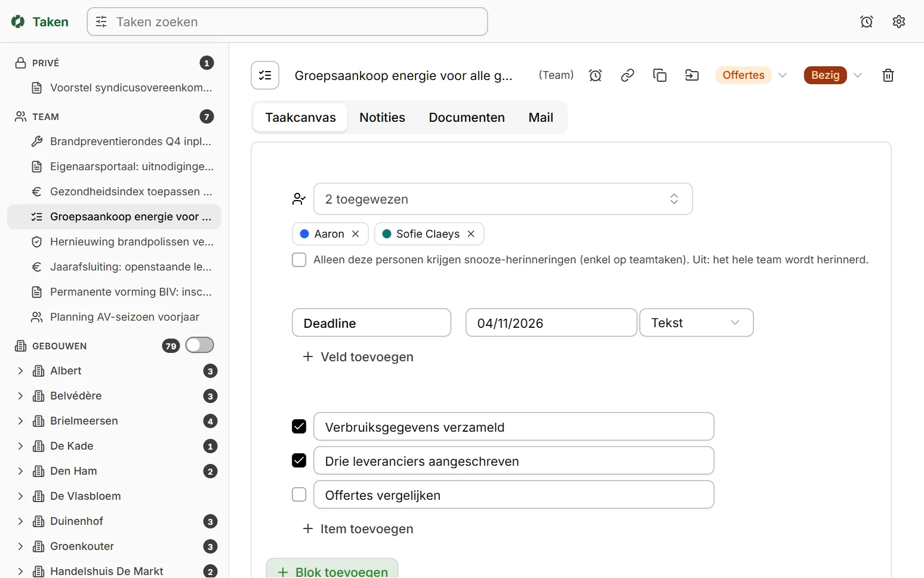924x578 pixels.
Task: Copy the task link
Action: click(x=627, y=75)
